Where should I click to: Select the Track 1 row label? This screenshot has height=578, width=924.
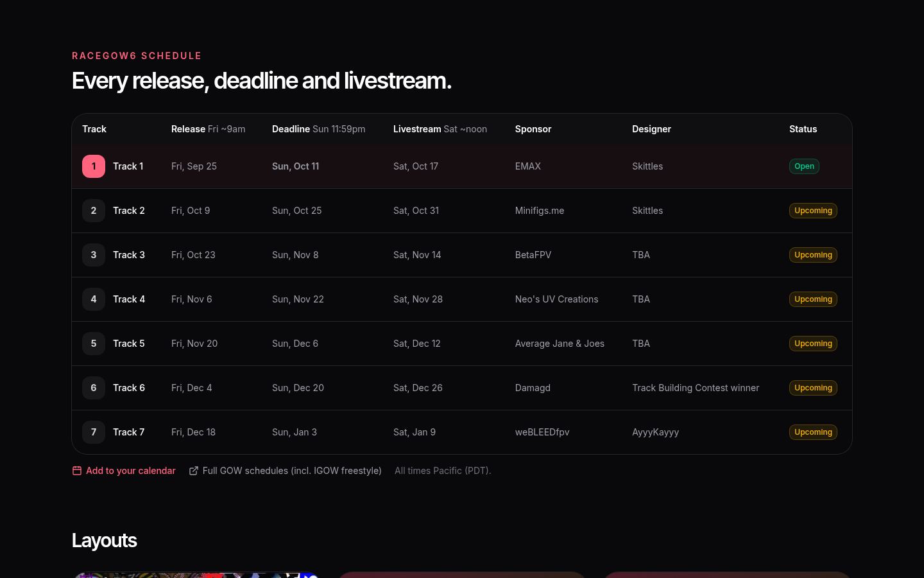(128, 166)
